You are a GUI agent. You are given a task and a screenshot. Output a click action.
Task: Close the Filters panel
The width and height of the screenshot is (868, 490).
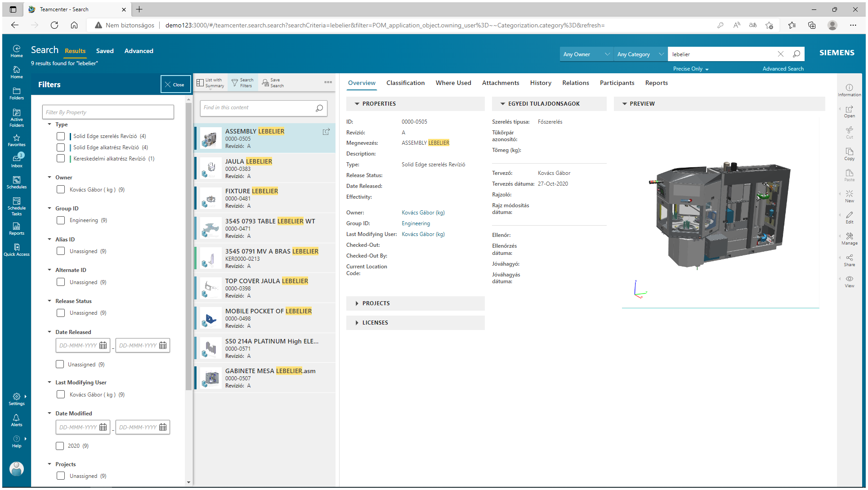(175, 85)
